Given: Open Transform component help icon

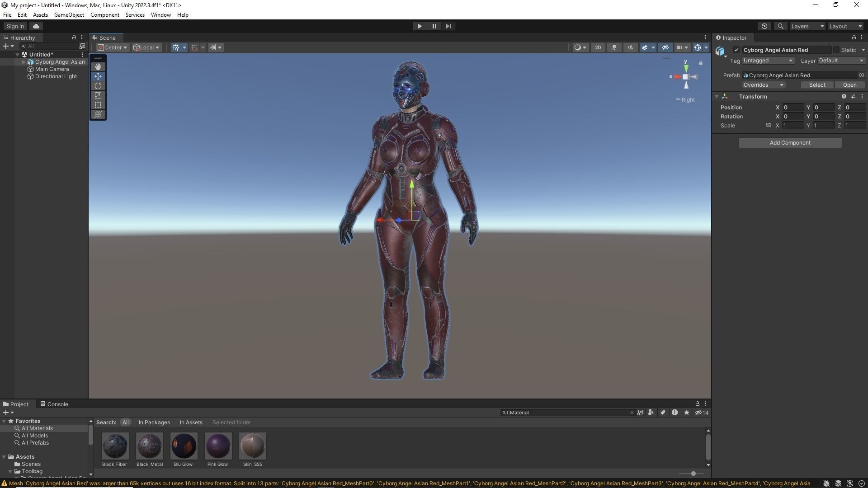Looking at the screenshot, I should point(844,97).
